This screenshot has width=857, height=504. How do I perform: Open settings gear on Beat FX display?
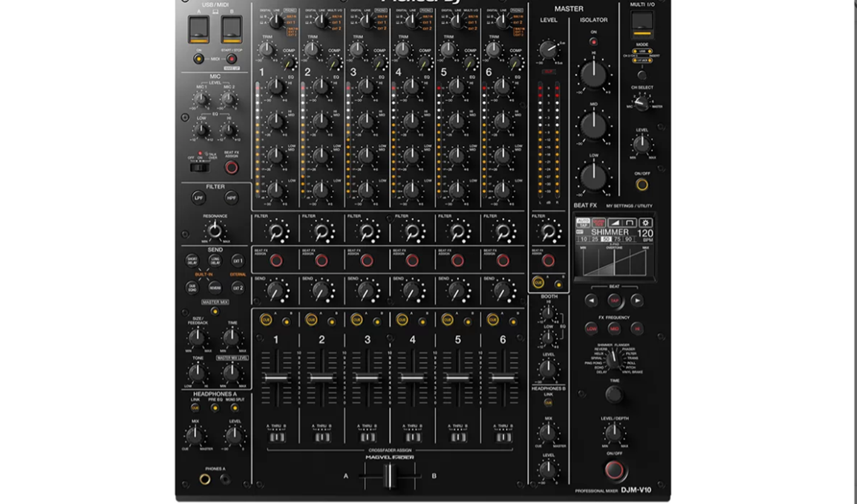pos(646,223)
